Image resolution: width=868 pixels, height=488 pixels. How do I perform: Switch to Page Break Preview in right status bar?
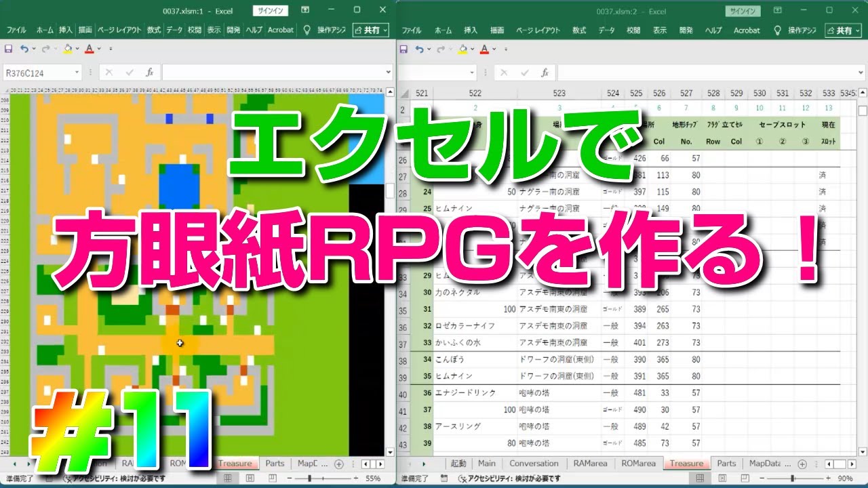point(746,479)
